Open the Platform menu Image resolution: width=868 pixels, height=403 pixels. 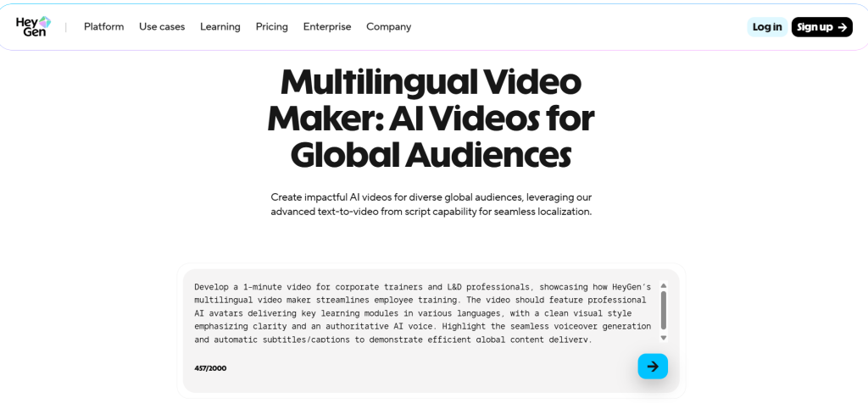tap(103, 27)
